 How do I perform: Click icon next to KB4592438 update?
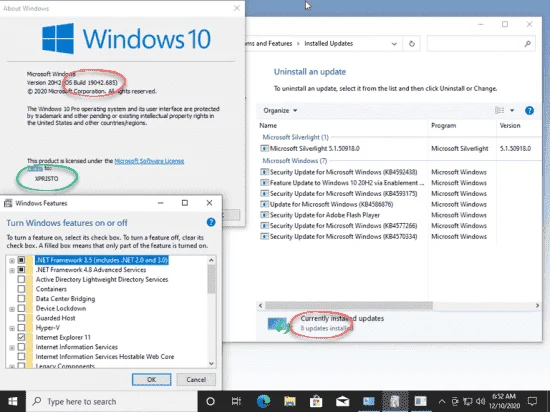tap(264, 172)
